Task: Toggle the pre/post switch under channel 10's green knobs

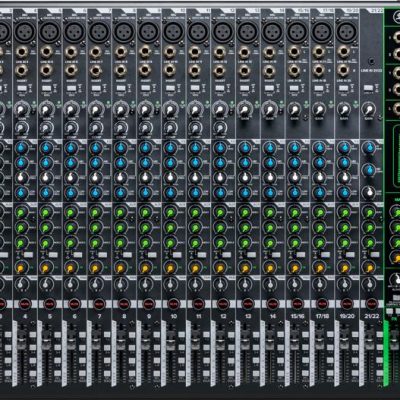Action: 177,255
